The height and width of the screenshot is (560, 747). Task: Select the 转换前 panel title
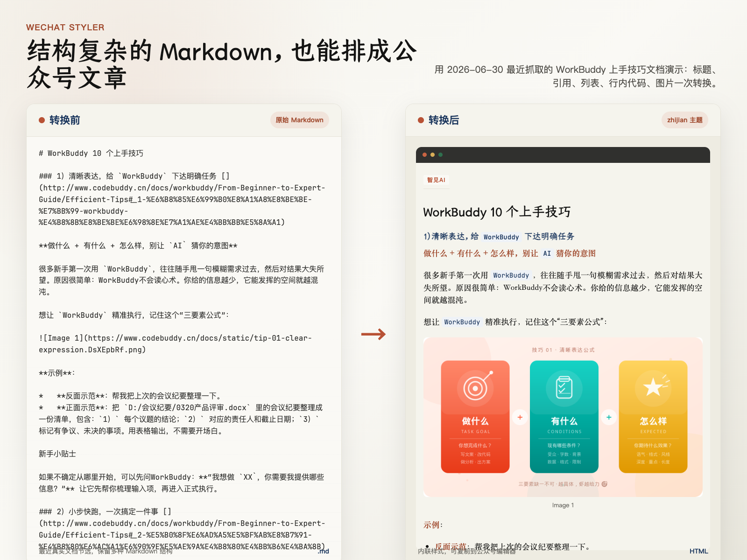tap(64, 120)
